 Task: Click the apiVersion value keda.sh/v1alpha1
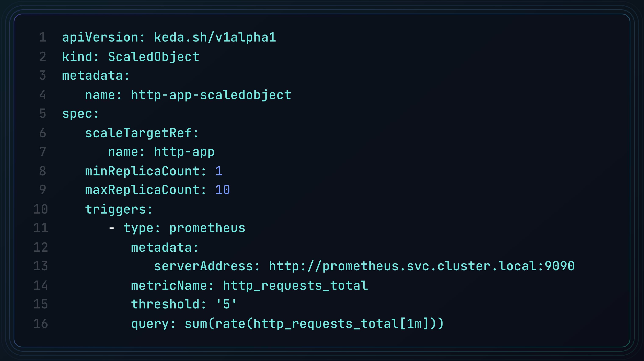click(x=215, y=37)
